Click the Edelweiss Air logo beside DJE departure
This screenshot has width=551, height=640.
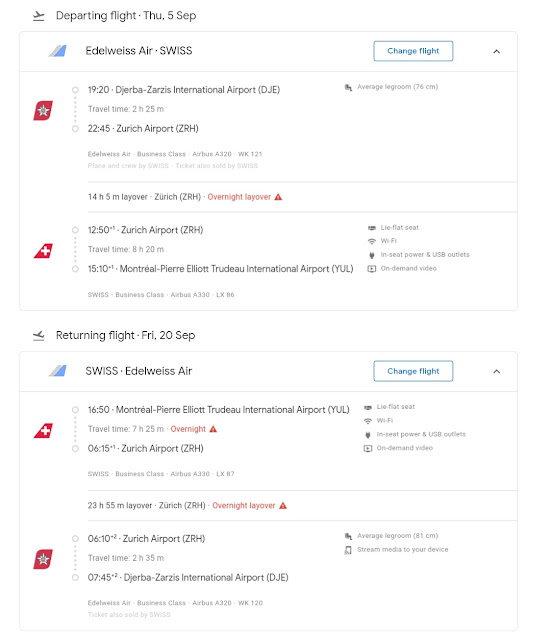43,110
